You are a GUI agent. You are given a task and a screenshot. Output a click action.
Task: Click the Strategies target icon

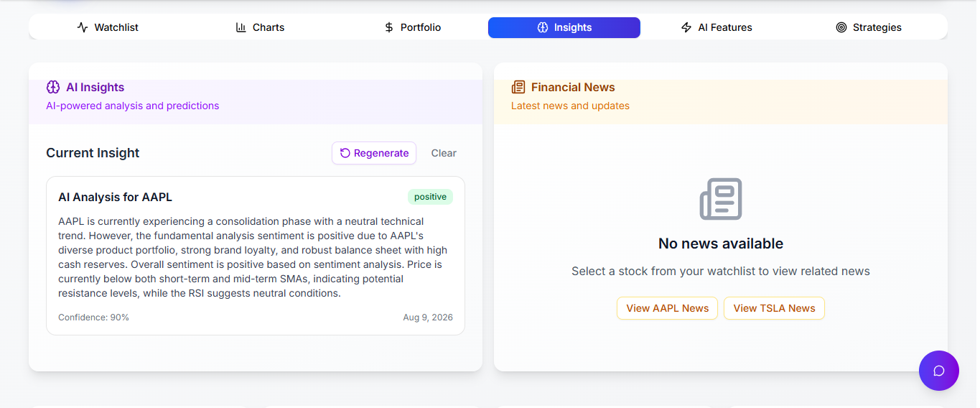[x=841, y=27]
